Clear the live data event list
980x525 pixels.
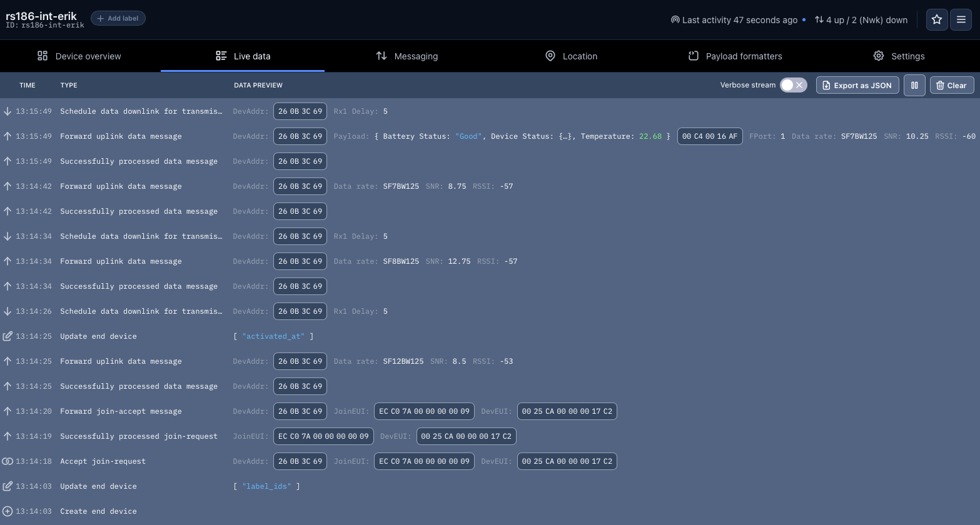pyautogui.click(x=951, y=86)
